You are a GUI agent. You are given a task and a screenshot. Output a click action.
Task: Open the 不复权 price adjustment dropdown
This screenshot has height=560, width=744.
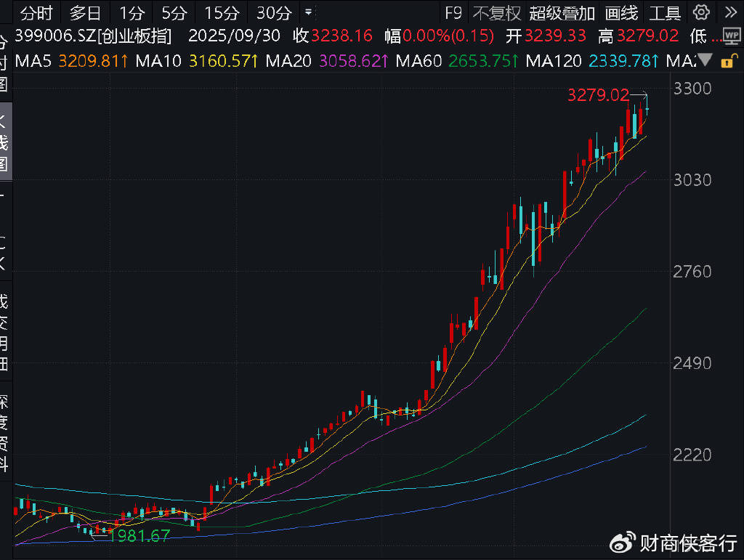click(496, 12)
